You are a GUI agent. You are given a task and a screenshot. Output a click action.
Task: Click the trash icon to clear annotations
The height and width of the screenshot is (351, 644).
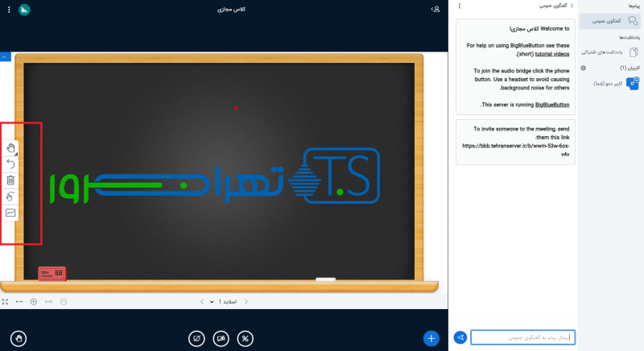(10, 180)
